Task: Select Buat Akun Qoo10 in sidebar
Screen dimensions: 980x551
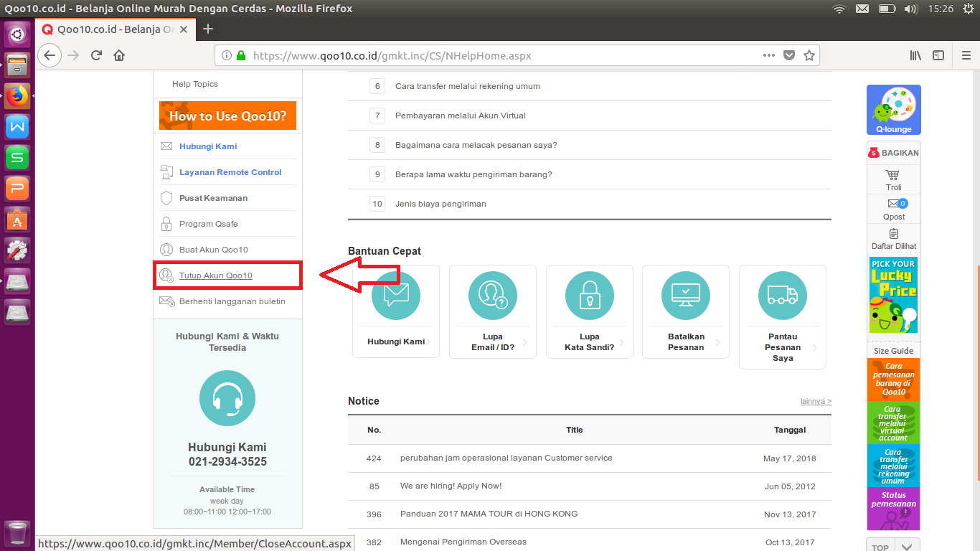Action: pos(214,250)
